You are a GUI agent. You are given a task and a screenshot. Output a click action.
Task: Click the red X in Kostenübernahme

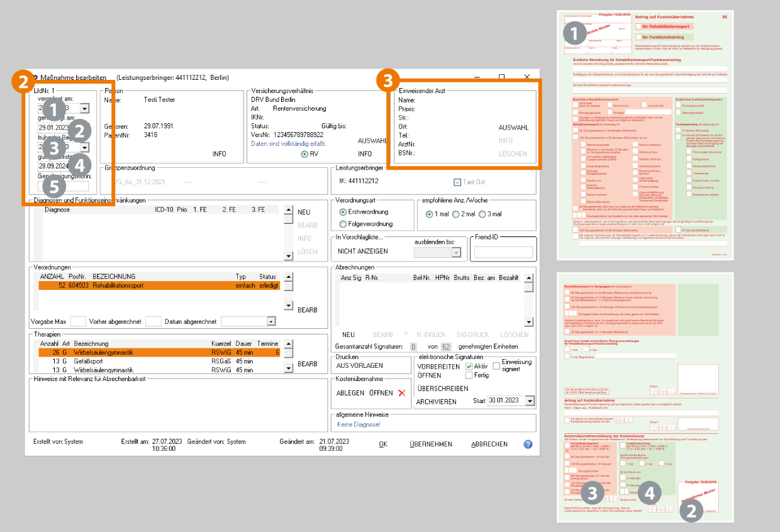(x=401, y=393)
